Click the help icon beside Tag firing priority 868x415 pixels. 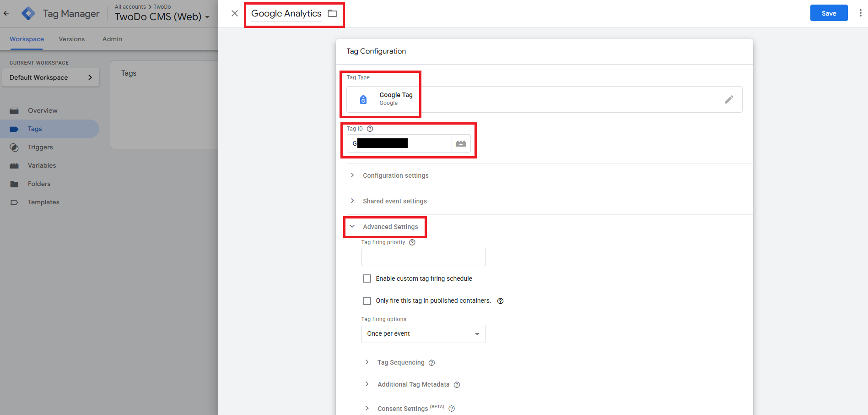tap(412, 242)
